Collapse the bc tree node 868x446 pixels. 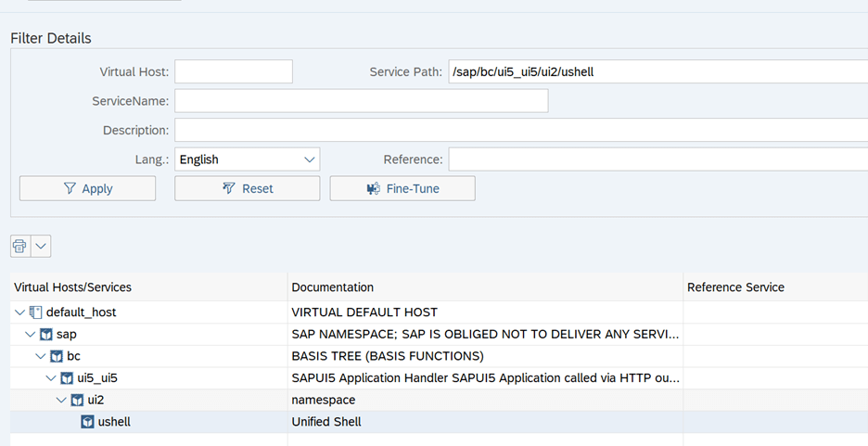click(41, 356)
